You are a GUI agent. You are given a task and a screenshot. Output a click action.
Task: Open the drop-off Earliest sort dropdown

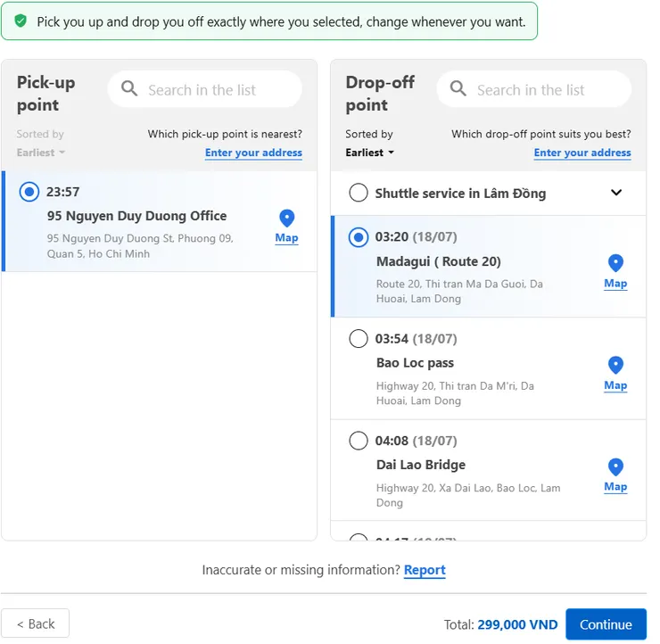click(x=370, y=153)
